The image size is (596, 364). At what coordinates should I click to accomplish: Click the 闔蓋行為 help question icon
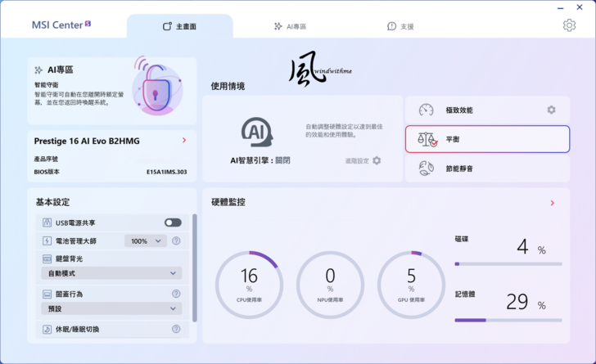point(176,294)
